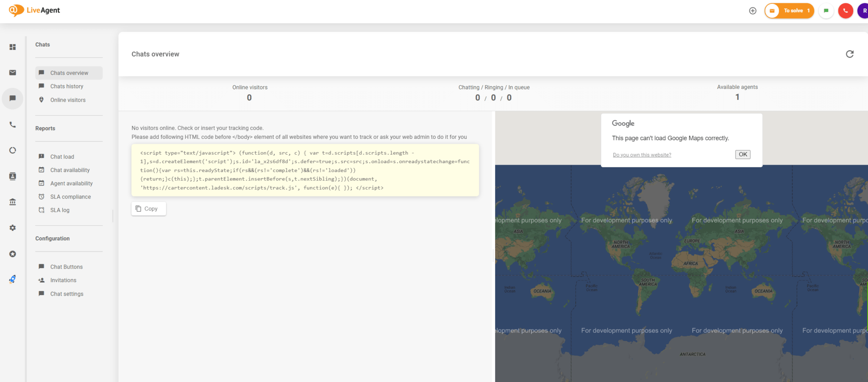Click the To solve tickets button
868x382 pixels.
(789, 11)
